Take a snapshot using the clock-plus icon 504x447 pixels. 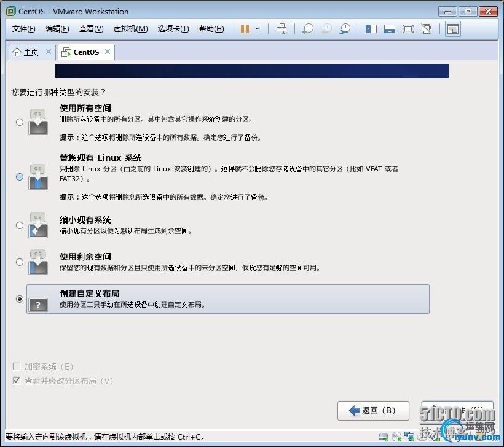coord(308,29)
